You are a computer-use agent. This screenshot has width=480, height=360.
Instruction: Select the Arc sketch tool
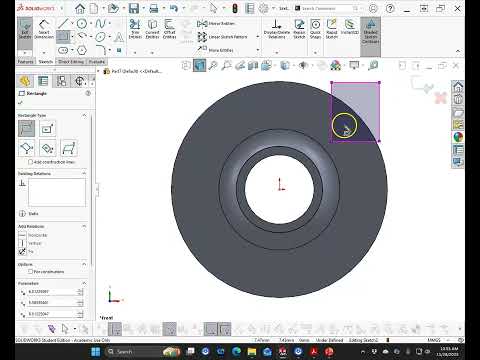point(82,36)
